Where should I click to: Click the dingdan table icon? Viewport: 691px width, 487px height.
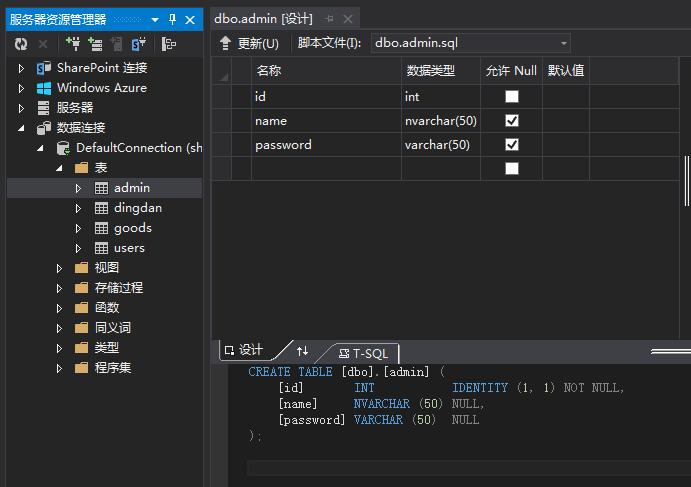pyautogui.click(x=101, y=208)
